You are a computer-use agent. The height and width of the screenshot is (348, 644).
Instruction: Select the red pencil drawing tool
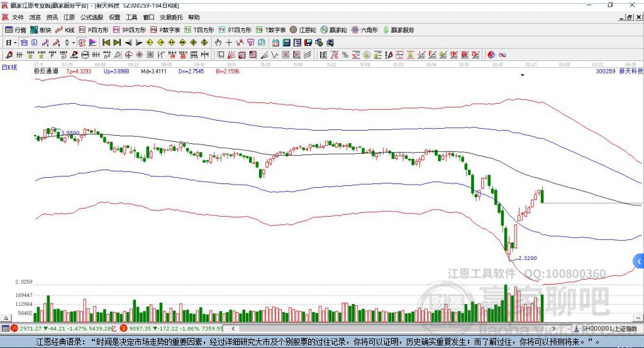pyautogui.click(x=9, y=55)
